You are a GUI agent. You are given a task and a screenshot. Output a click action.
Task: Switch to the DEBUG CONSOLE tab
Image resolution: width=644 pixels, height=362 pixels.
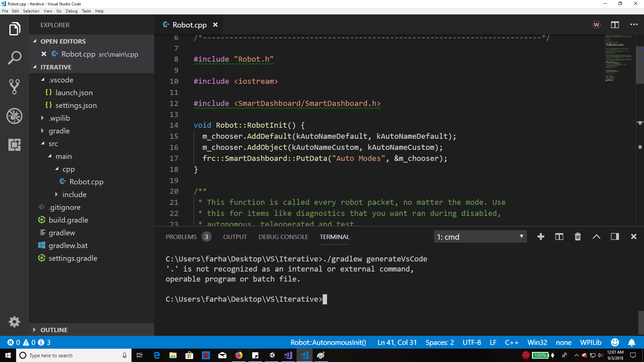(283, 237)
